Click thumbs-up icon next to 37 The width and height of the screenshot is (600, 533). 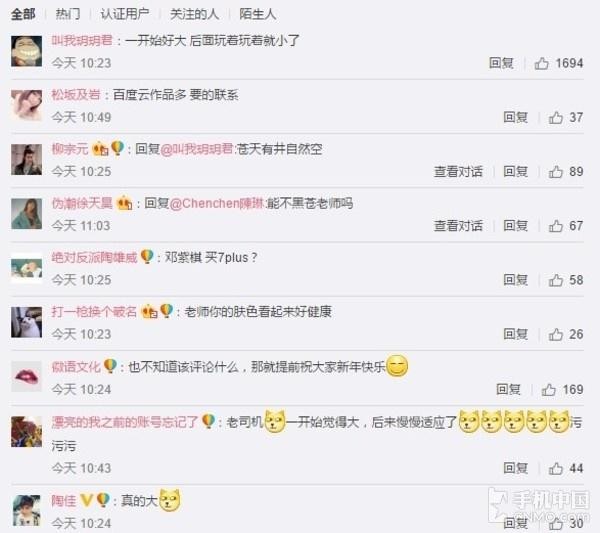pyautogui.click(x=556, y=117)
